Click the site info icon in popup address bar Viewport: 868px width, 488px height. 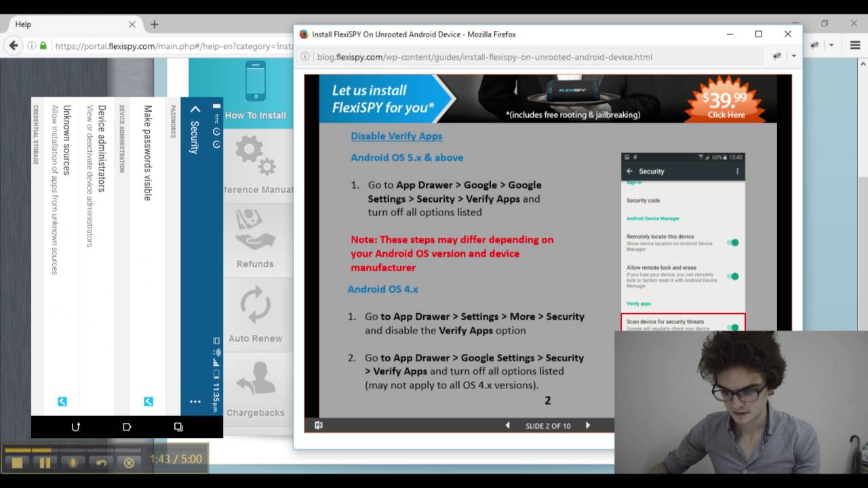(x=305, y=57)
